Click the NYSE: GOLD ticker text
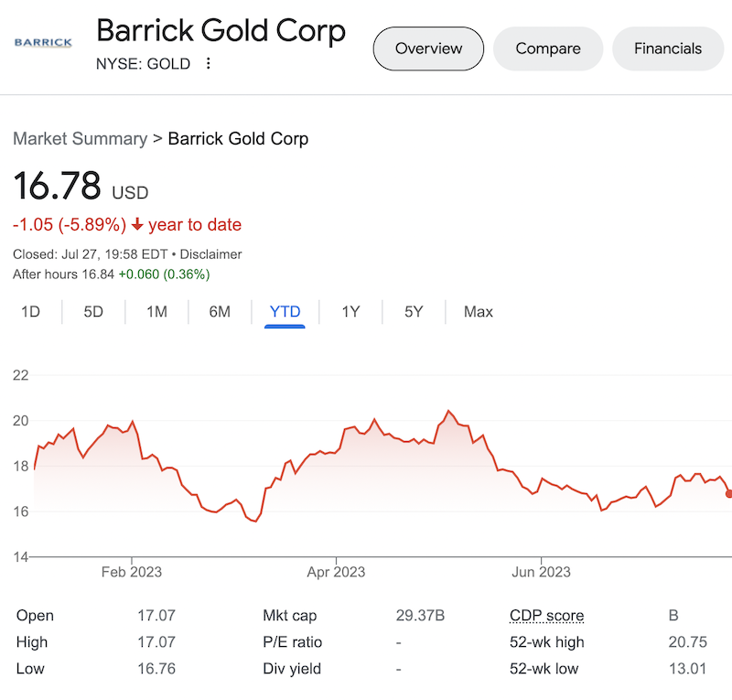The image size is (732, 700). 143,63
